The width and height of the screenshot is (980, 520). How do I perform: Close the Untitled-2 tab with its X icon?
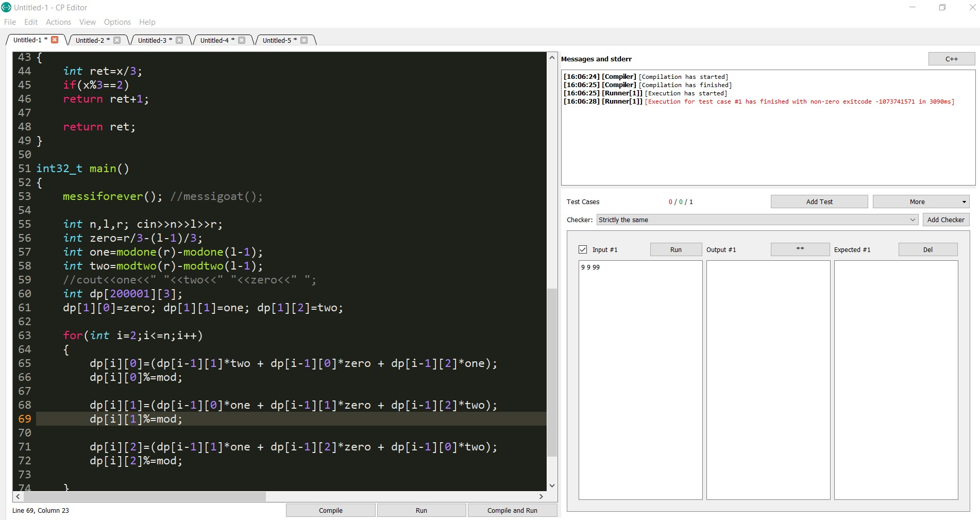[117, 40]
